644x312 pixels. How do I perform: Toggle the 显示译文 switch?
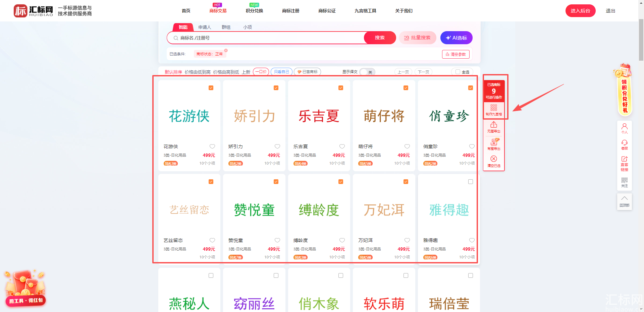click(367, 72)
